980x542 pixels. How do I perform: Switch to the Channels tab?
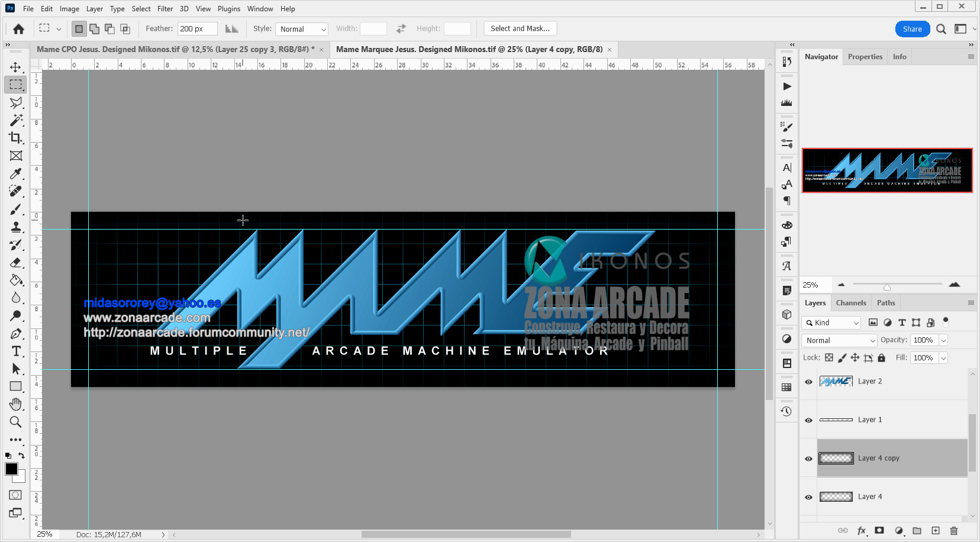click(851, 302)
